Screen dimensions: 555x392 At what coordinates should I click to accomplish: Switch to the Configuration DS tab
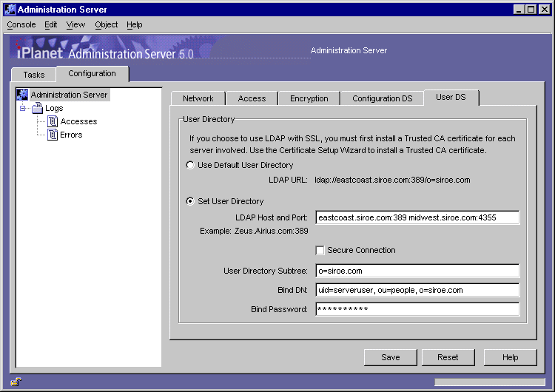point(383,98)
